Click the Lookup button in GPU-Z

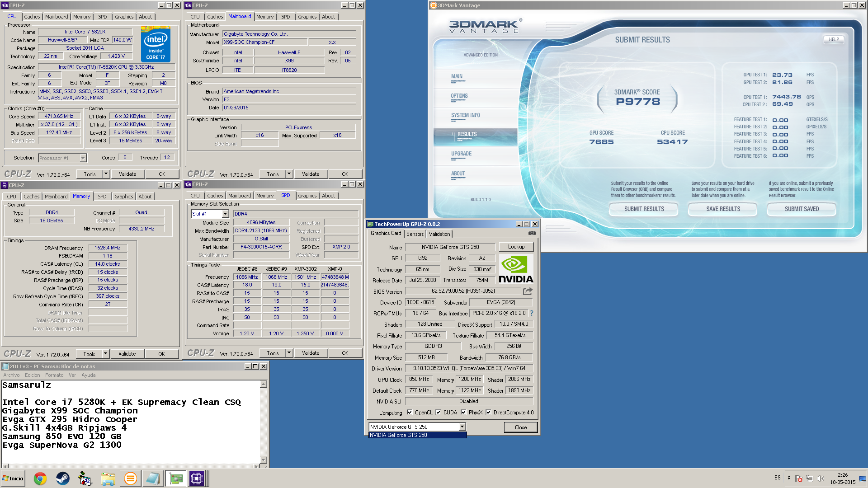coord(516,247)
